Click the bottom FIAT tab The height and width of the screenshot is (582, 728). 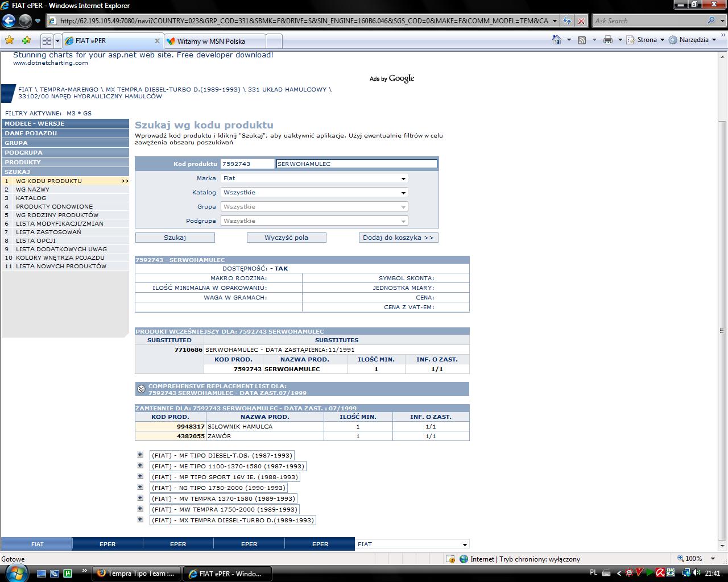(x=37, y=544)
